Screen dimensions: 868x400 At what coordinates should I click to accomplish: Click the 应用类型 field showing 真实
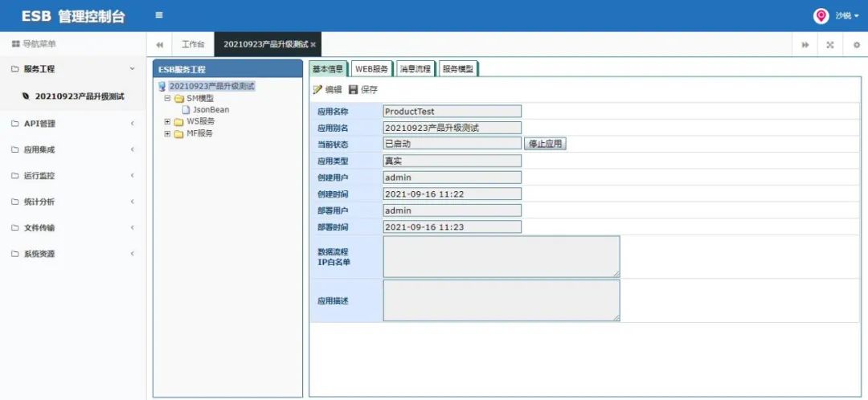tap(452, 161)
